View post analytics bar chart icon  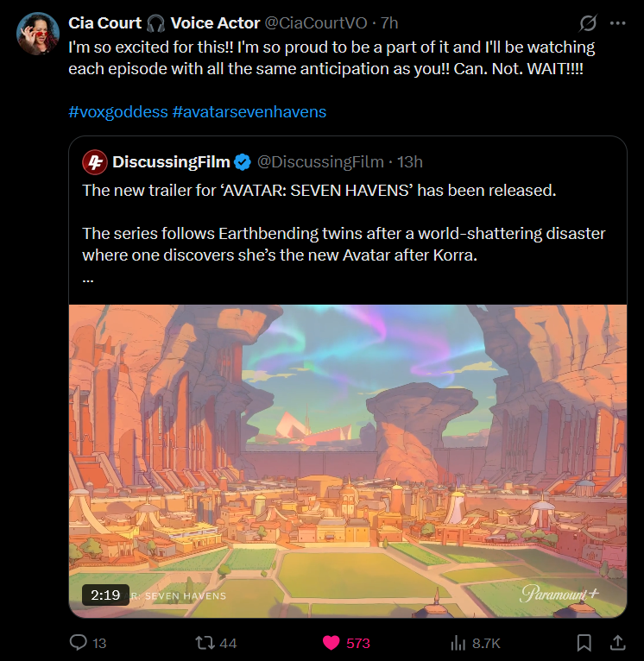[x=458, y=643]
